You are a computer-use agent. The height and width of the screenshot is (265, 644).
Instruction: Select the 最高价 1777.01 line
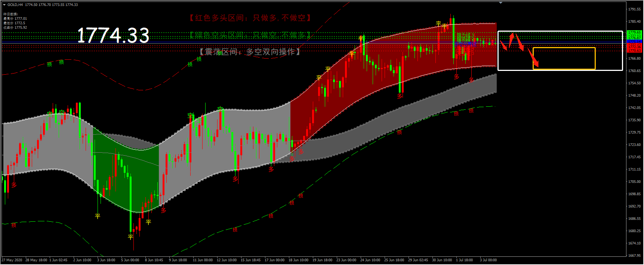[15, 19]
